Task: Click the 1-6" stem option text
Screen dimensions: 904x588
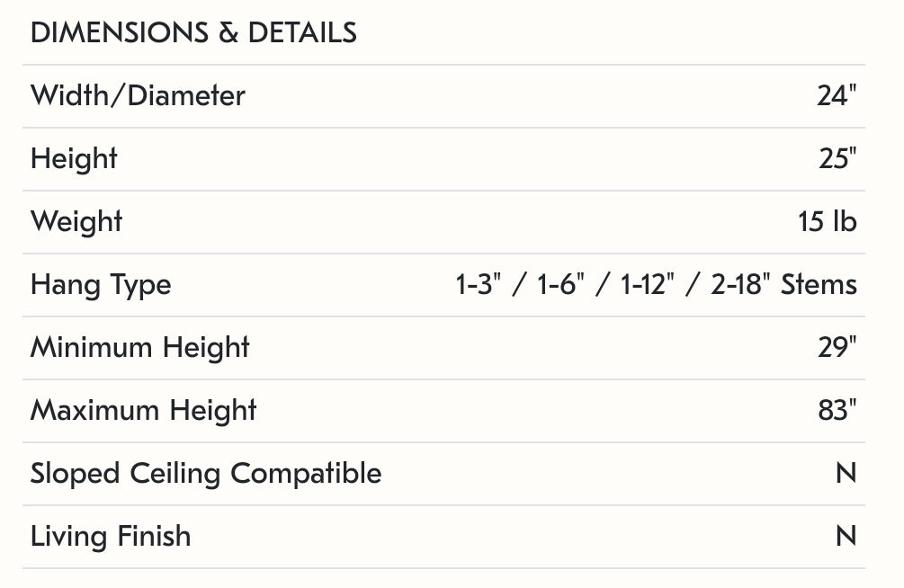Action: pyautogui.click(x=562, y=284)
